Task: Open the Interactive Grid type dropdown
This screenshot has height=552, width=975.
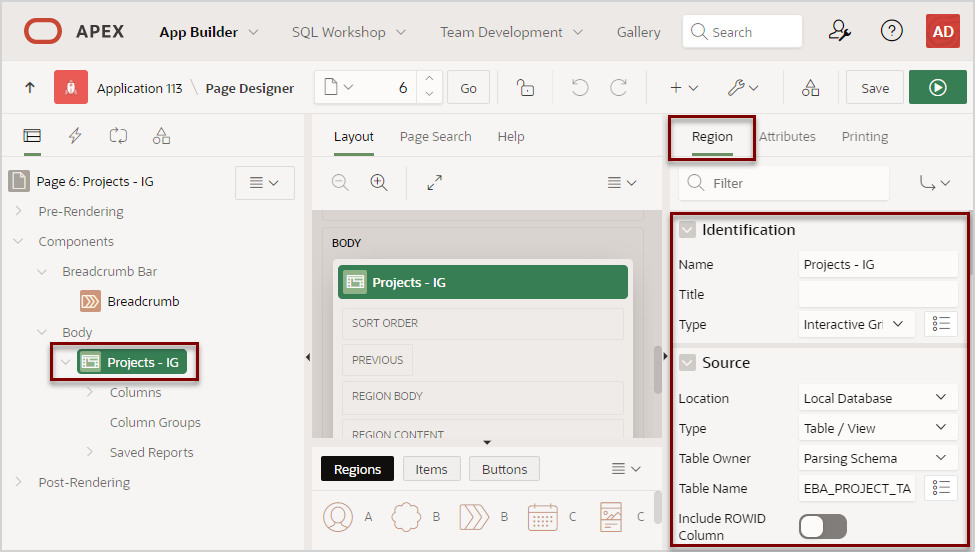Action: 856,324
